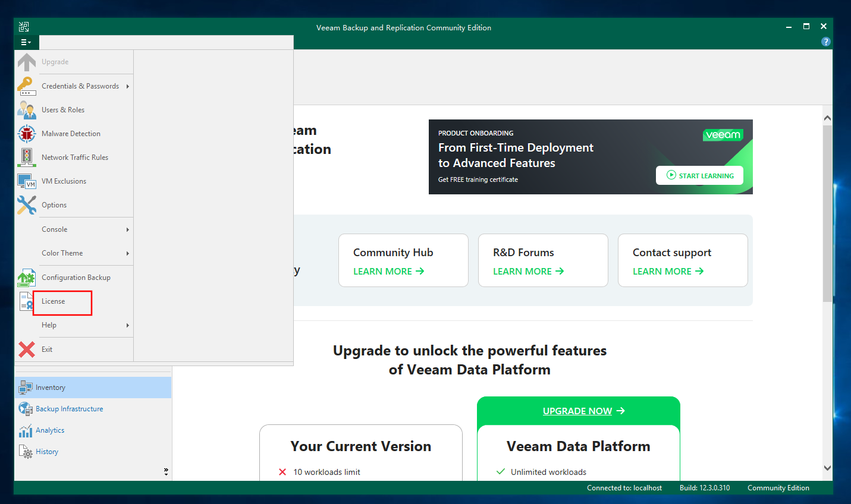Open the License menu entry
851x504 pixels.
tap(74, 301)
